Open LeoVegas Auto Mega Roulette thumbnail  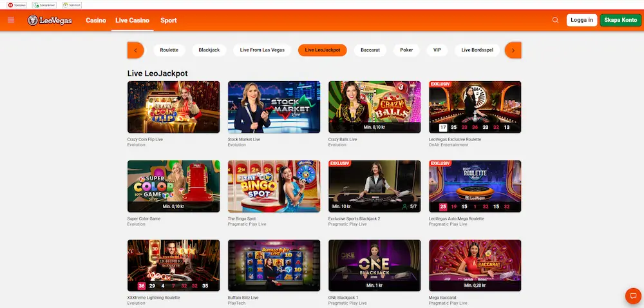click(x=475, y=186)
